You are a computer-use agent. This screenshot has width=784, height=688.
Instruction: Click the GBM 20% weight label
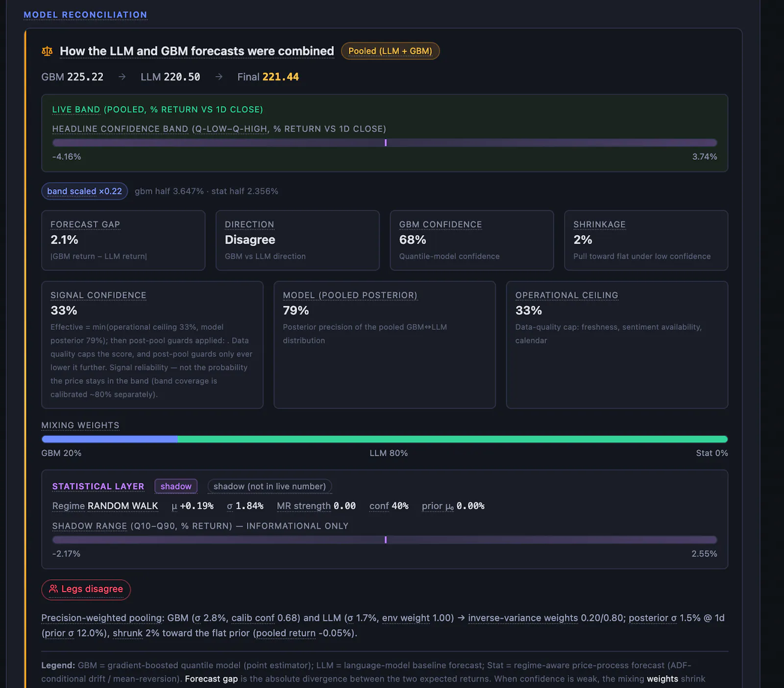coord(61,453)
